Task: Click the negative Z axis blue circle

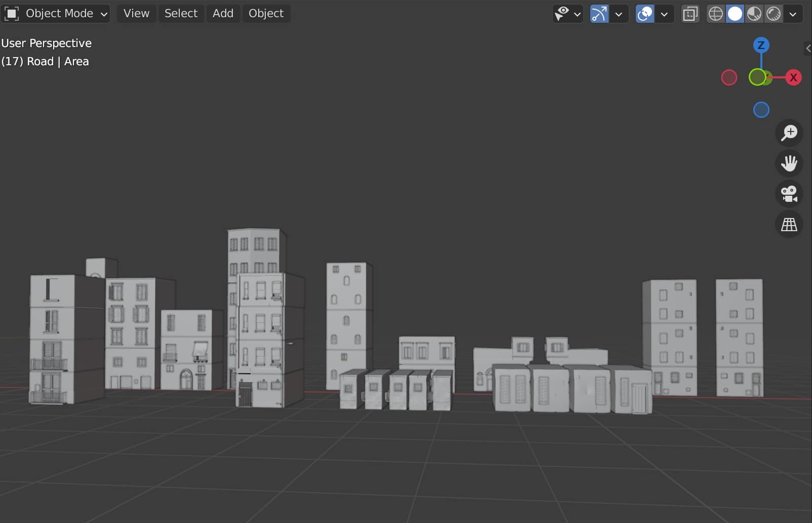Action: click(x=761, y=110)
